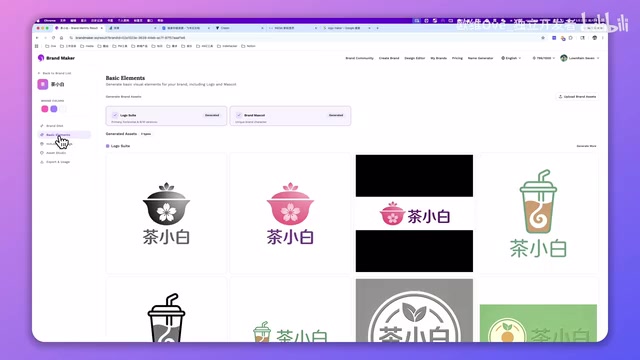Screen dimensions: 640x360
Task: Open Design Editor in the top navigation
Action: pyautogui.click(x=415, y=58)
